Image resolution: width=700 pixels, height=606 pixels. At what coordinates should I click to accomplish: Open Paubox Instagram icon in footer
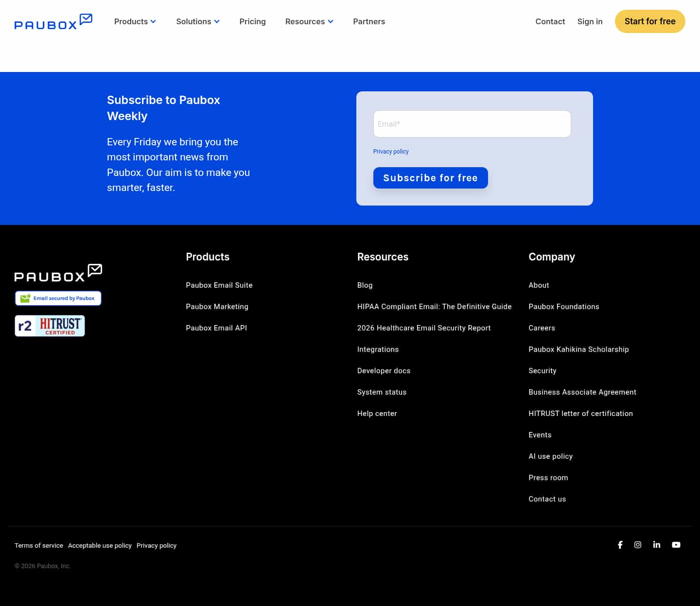point(638,545)
